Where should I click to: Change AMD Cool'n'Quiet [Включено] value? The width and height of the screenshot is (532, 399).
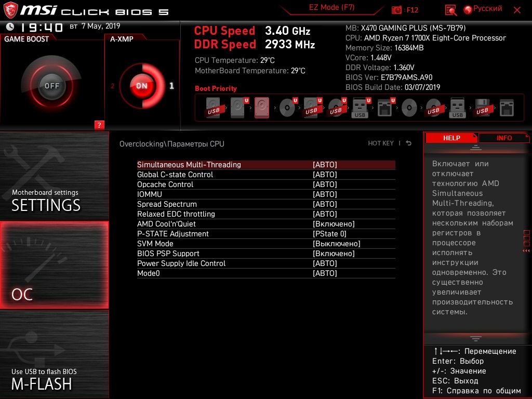click(x=334, y=224)
